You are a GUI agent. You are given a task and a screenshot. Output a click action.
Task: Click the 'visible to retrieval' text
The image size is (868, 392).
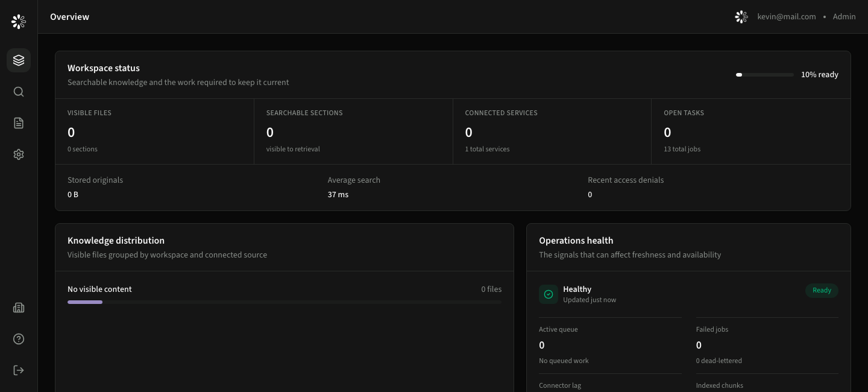(293, 149)
